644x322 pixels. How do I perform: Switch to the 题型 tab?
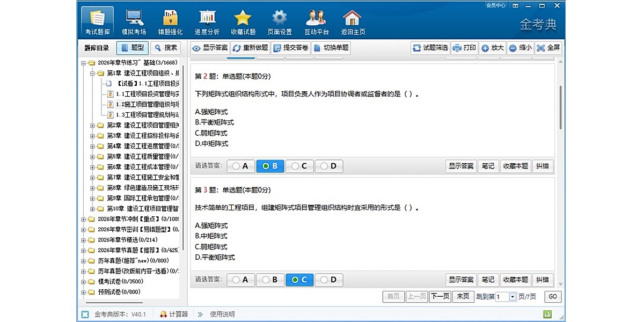pos(132,48)
